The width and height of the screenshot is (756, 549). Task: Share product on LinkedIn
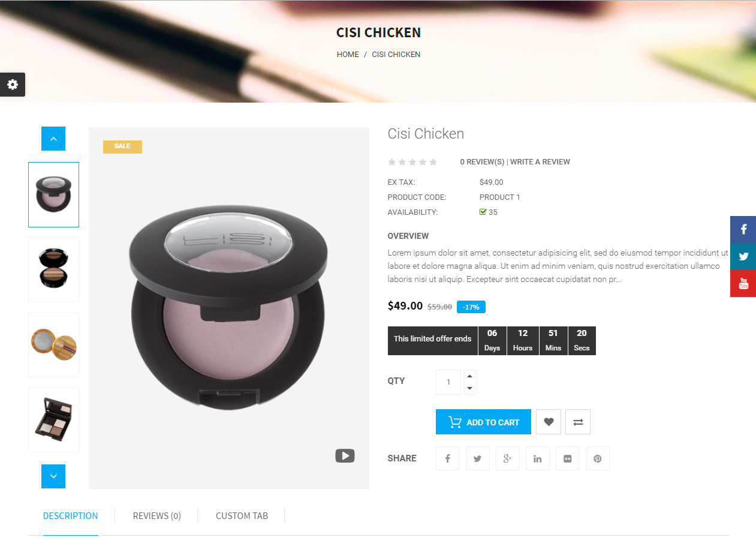click(538, 458)
